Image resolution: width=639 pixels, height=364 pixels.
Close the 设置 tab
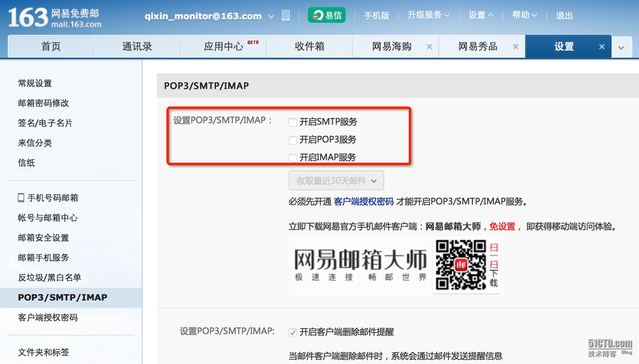(x=602, y=47)
